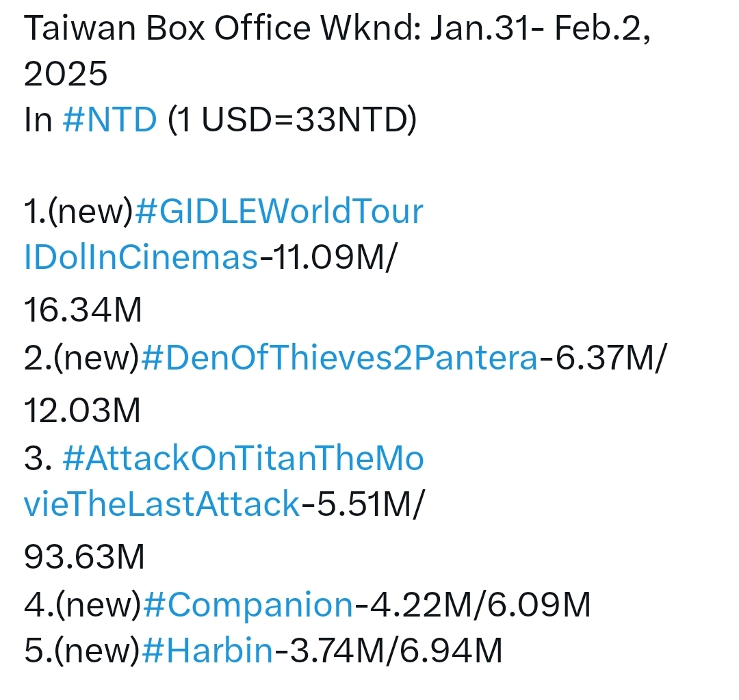Click the vieTheLastAttack link continuation
The height and width of the screenshot is (700, 739).
pyautogui.click(x=162, y=505)
